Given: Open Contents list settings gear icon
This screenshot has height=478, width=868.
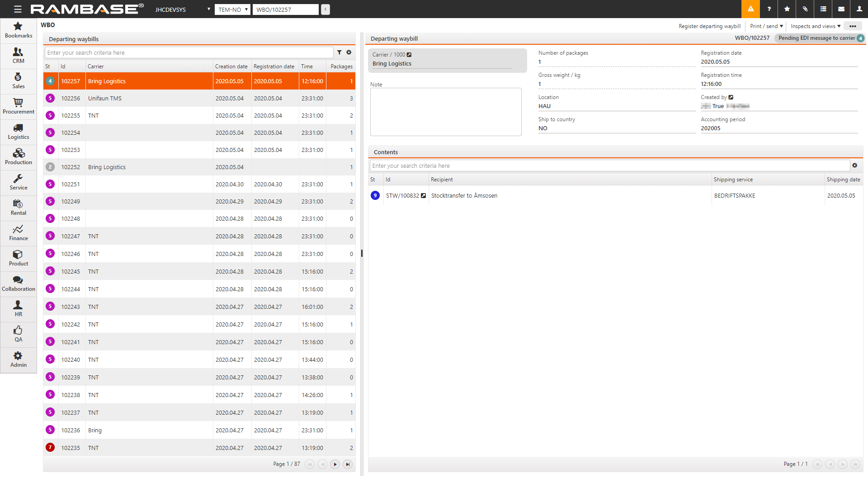Looking at the screenshot, I should pyautogui.click(x=854, y=166).
